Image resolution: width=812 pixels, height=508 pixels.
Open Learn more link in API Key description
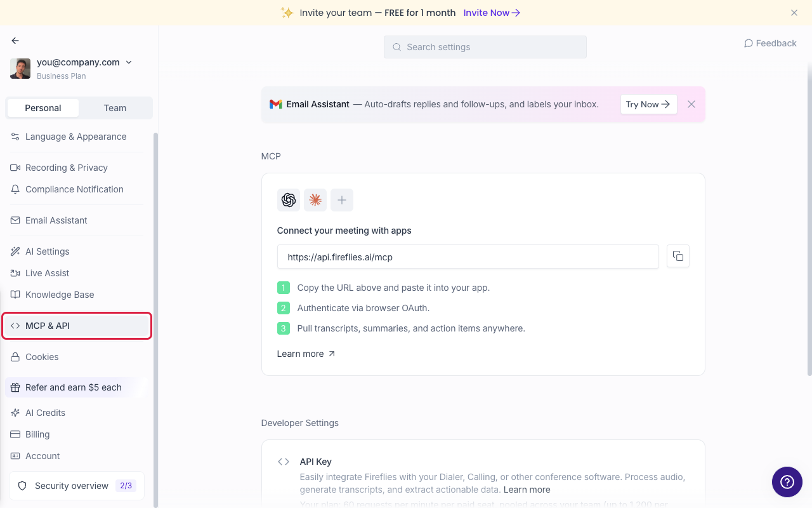point(527,490)
